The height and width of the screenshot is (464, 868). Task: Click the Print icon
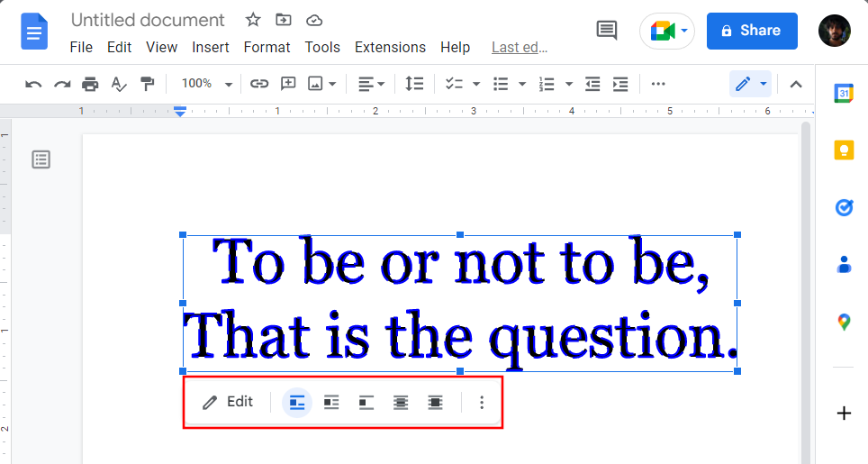(x=90, y=84)
